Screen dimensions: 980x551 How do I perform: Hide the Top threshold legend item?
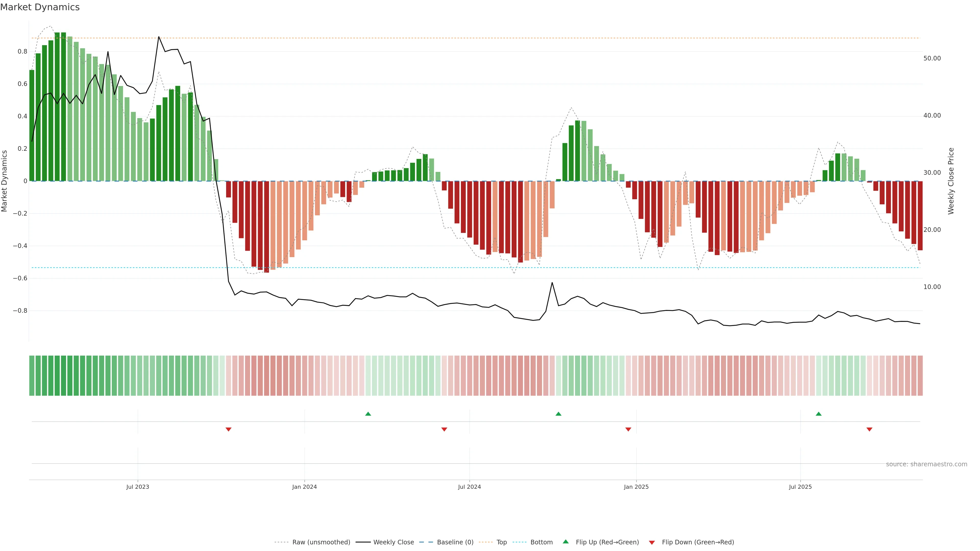(501, 542)
